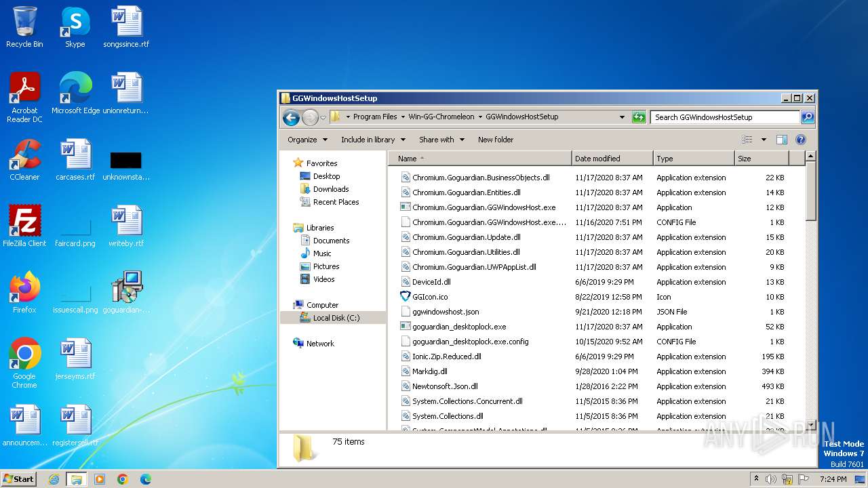Click the views icon button
This screenshot has width=868, height=488.
[x=747, y=140]
